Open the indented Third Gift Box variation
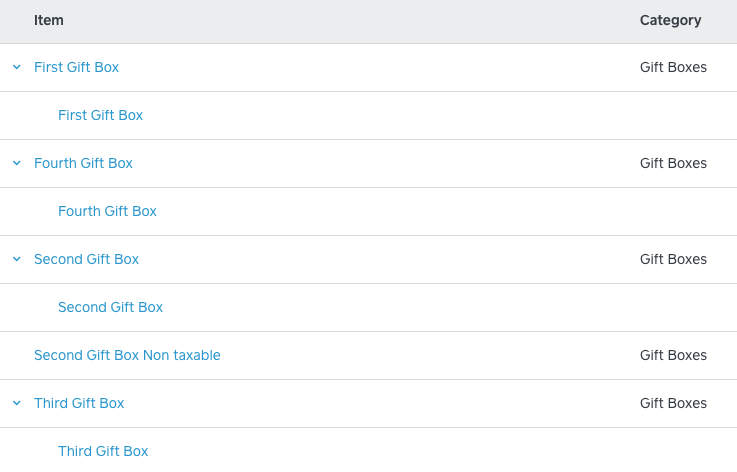Screen dimensions: 737x472 click(x=103, y=452)
